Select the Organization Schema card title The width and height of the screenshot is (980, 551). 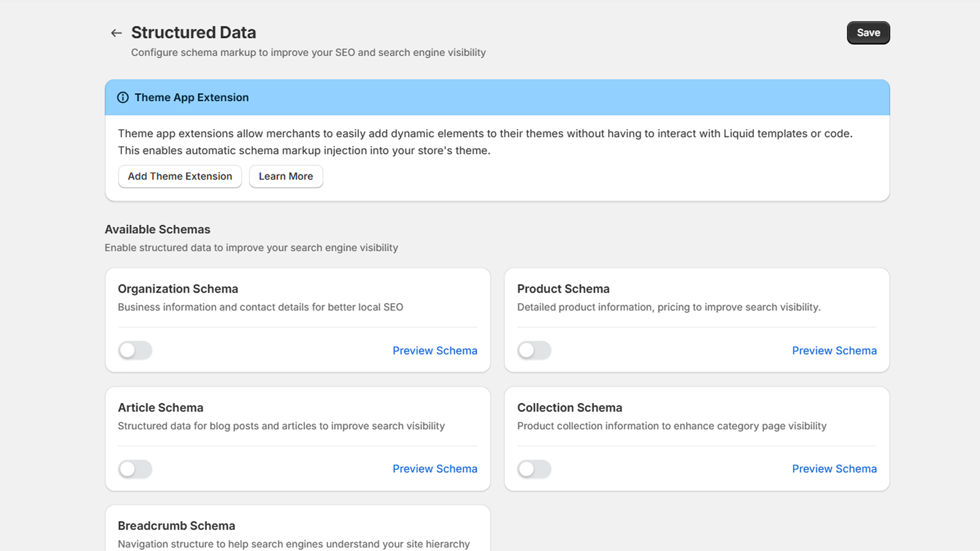tap(178, 288)
